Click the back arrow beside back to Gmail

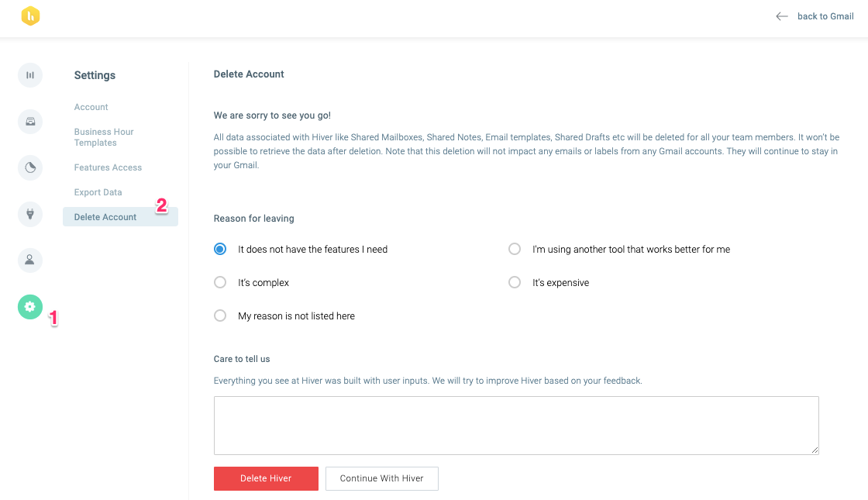[x=782, y=16]
